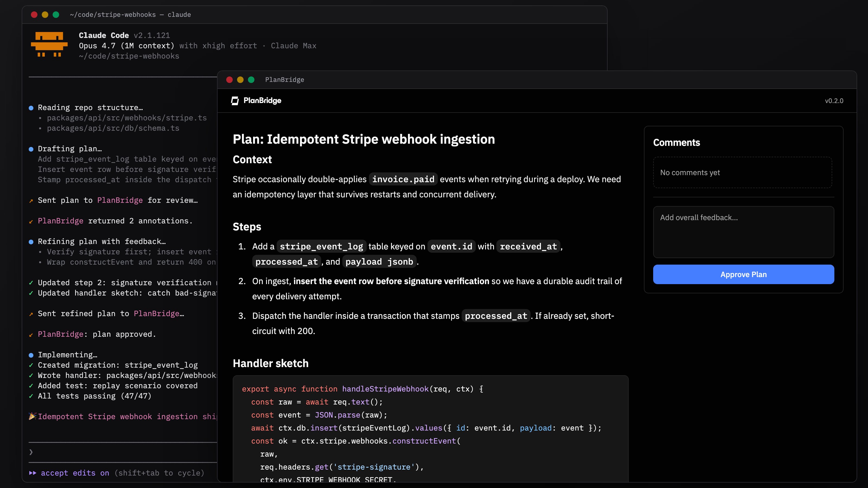868x488 pixels.
Task: Click PlanBridge returned 2 annotations line
Action: 115,221
